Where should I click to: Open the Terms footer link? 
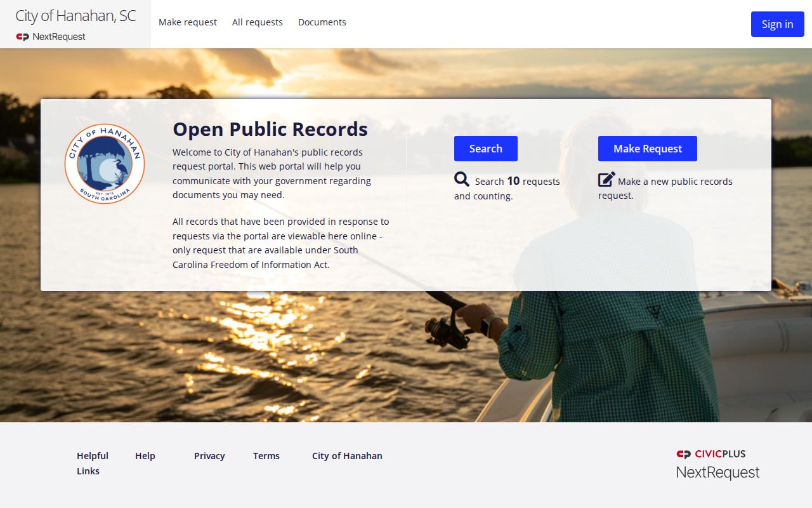266,456
